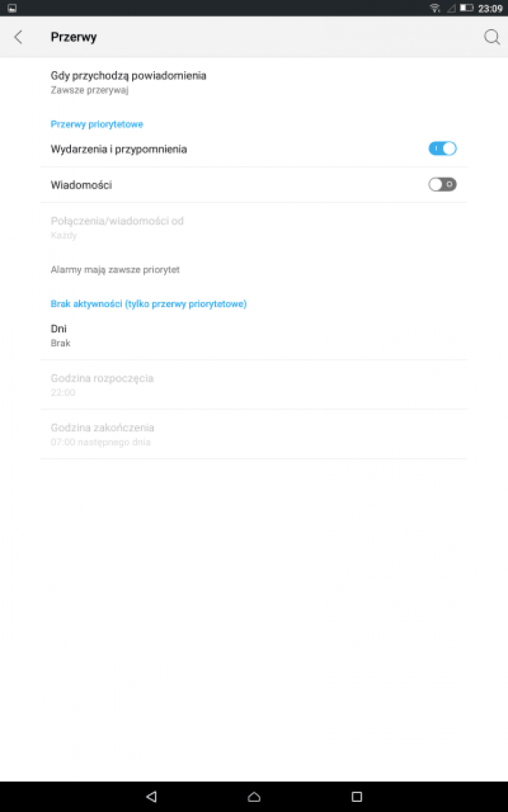Open Połączenia/wiadomości od option
The width and height of the screenshot is (508, 812).
(254, 227)
